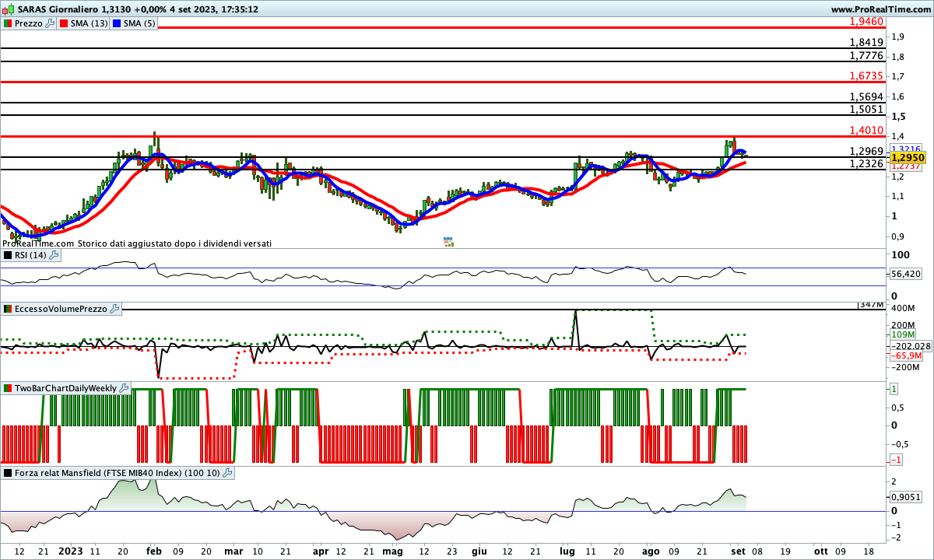The image size is (934, 560).
Task: Click the TwoBarChartDailyWeekly indicator label
Action: (65, 387)
